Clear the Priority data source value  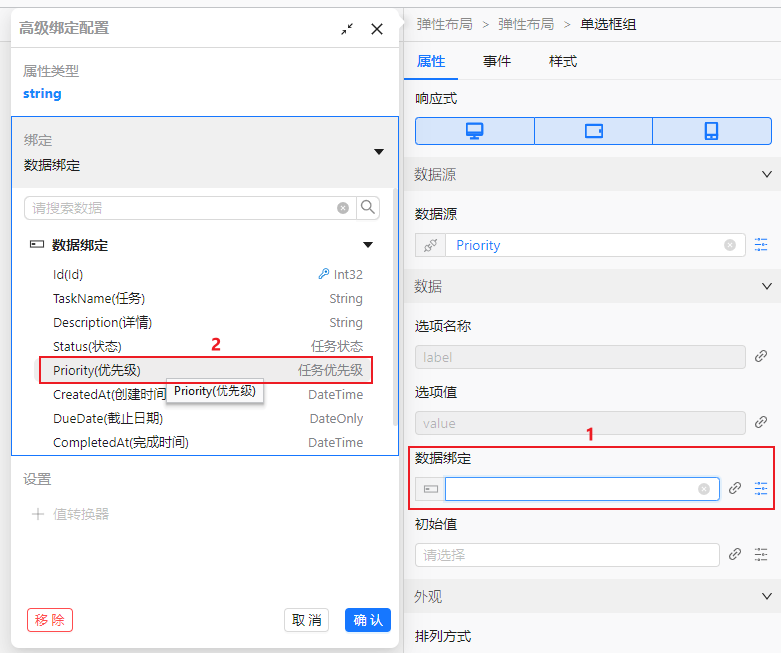pos(730,245)
